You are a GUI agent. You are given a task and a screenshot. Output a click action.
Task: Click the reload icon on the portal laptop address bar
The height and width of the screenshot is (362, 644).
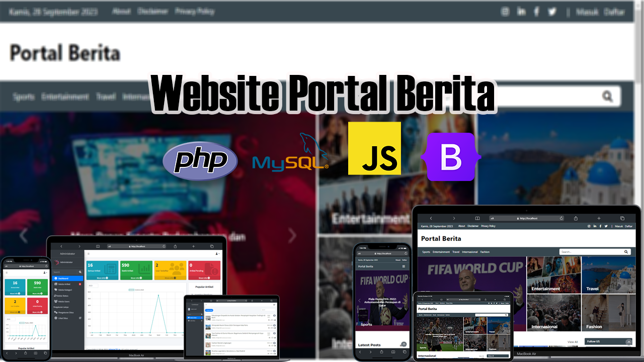coord(561,218)
